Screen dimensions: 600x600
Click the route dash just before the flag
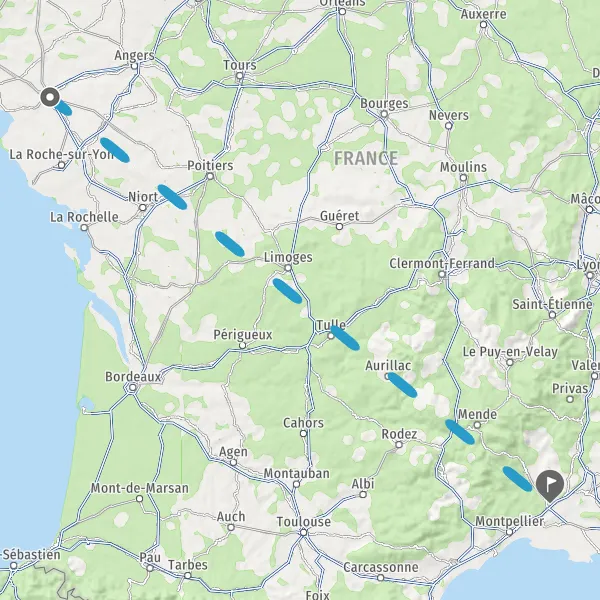point(517,479)
